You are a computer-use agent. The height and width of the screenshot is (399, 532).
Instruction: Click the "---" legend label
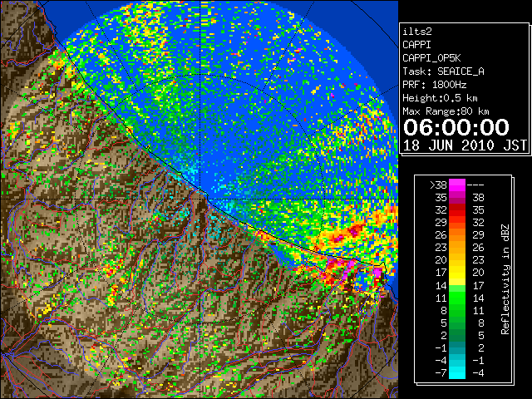[x=475, y=185]
